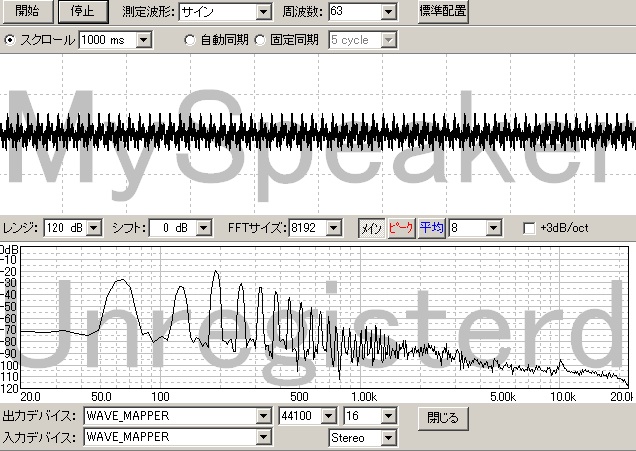Toggle the 平均 display button
Screen dimensions: 636x451
432,228
